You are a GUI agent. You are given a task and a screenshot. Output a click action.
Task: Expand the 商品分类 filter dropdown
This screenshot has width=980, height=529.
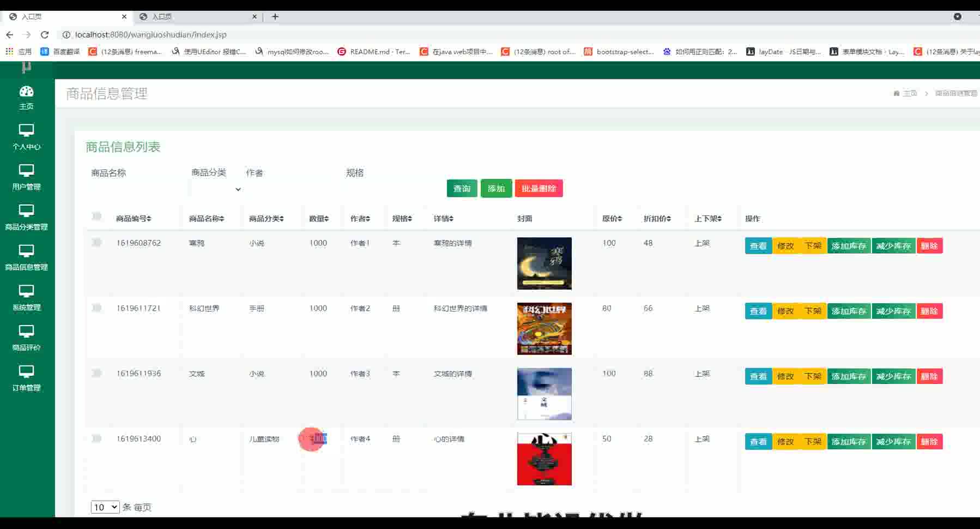coord(216,189)
